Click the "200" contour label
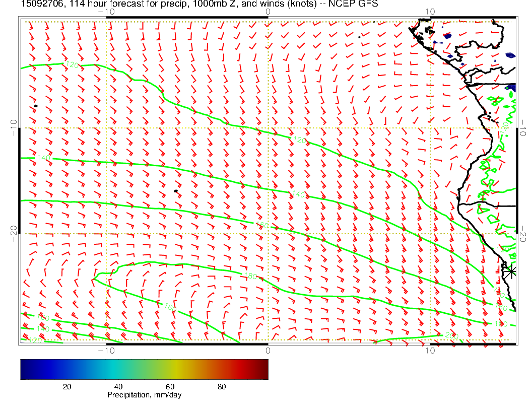 (449, 335)
